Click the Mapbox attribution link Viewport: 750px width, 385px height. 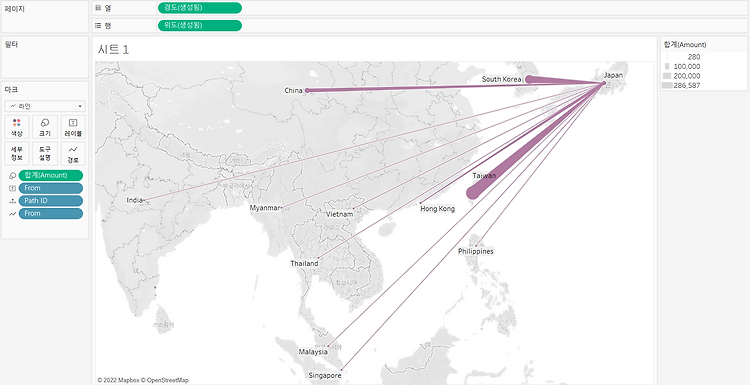coord(118,380)
